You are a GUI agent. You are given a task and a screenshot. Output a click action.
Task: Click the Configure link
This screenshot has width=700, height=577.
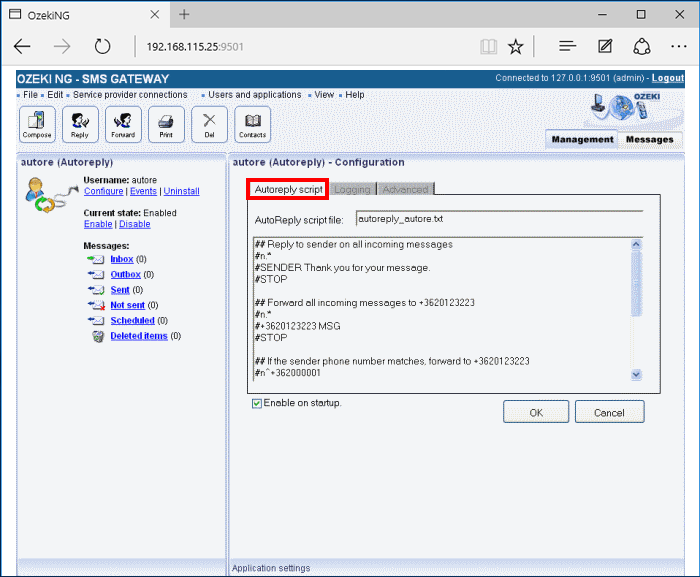104,191
